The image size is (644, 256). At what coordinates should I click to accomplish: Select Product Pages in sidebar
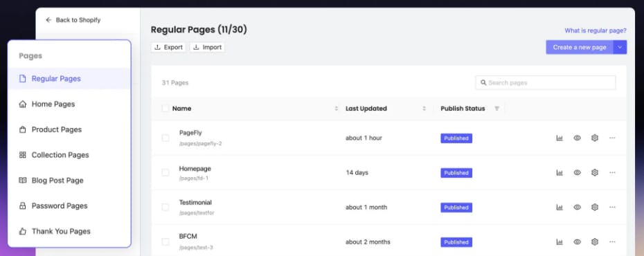[x=69, y=129]
